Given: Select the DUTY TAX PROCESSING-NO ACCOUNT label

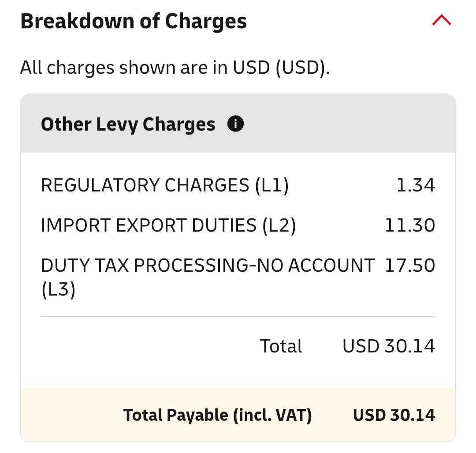Looking at the screenshot, I should (208, 266).
